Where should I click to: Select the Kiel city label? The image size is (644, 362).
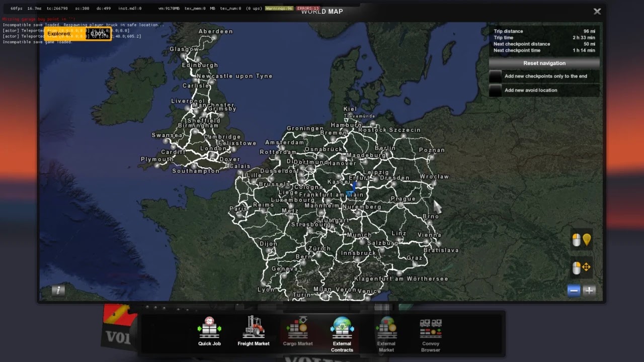pos(350,109)
